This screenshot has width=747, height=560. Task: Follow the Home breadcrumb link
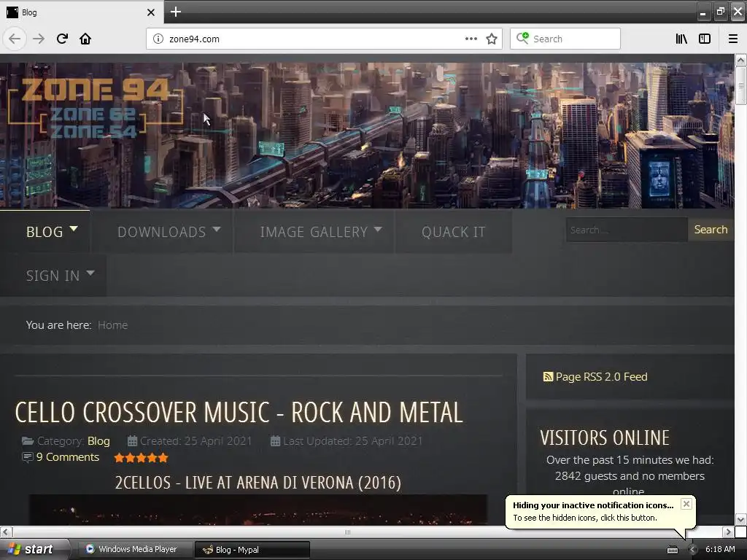pyautogui.click(x=112, y=324)
